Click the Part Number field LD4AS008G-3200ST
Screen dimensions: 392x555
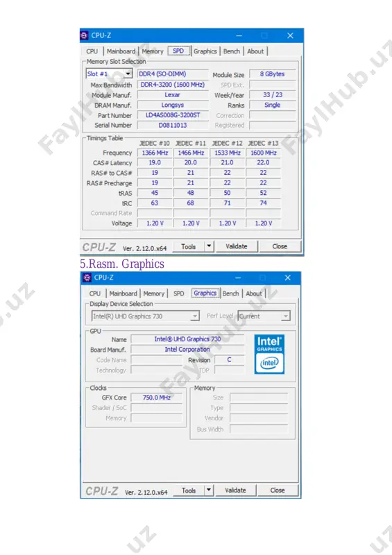[x=173, y=115]
